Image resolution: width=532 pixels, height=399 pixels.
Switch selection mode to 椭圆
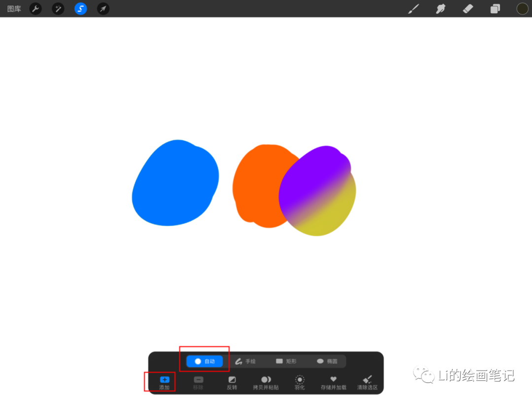click(327, 362)
